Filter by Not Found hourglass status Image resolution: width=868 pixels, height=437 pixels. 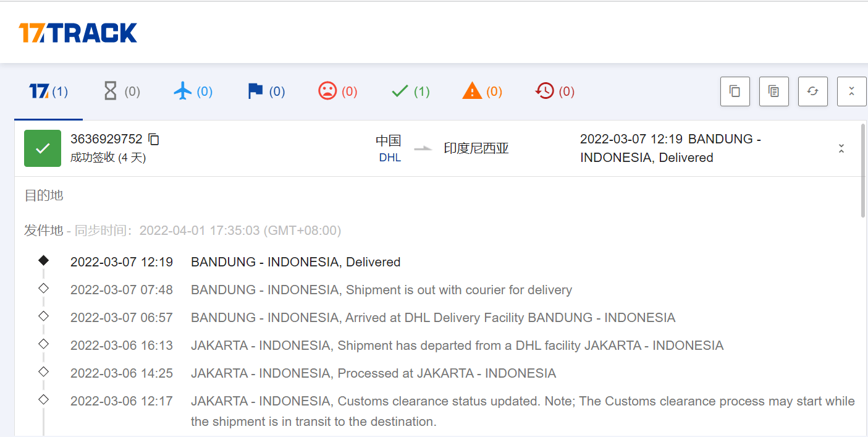point(121,92)
